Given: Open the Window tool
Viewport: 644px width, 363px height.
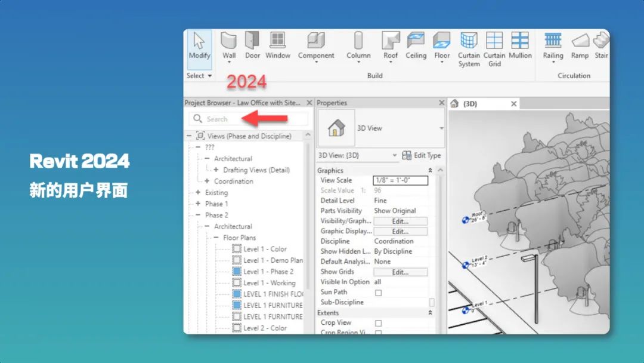Looking at the screenshot, I should 278,45.
